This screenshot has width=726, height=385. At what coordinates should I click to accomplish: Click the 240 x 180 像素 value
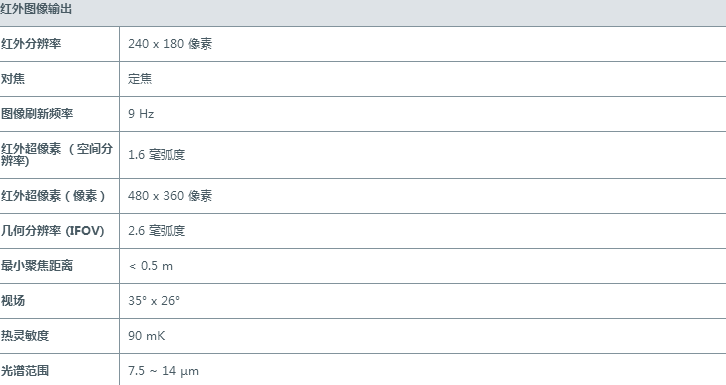coord(170,44)
